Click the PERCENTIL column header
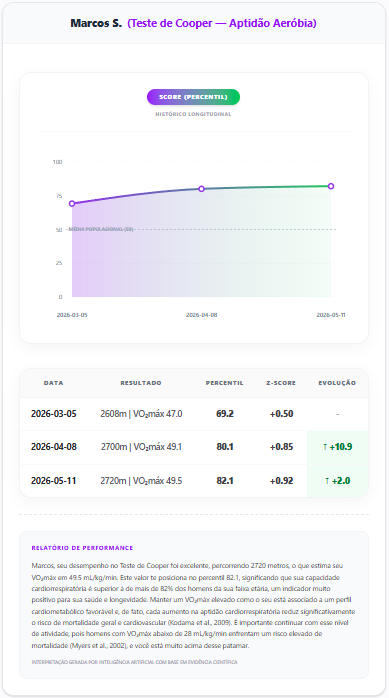 coord(225,383)
